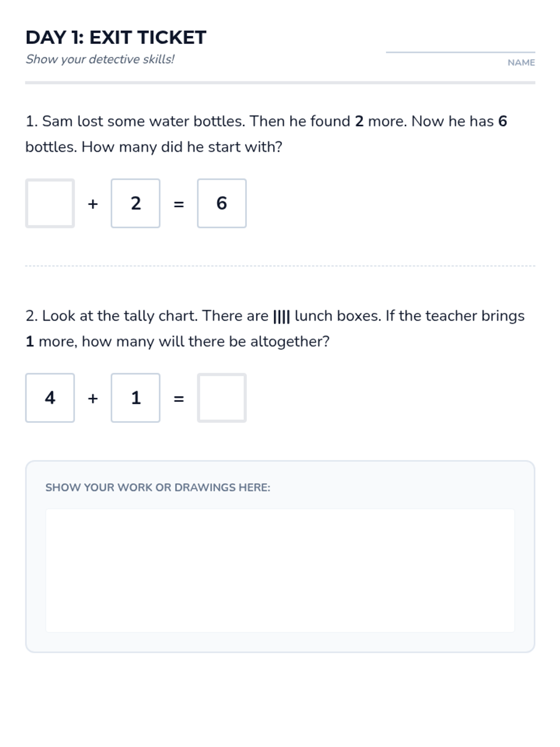The height and width of the screenshot is (747, 560).
Task: Click the bold 6 in question 1's text
Action: click(503, 121)
